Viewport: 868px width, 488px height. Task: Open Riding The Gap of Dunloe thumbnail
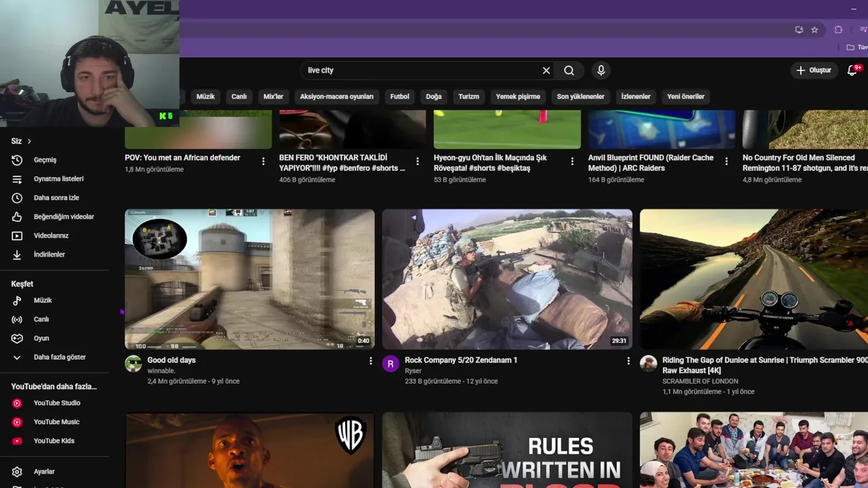(x=753, y=279)
